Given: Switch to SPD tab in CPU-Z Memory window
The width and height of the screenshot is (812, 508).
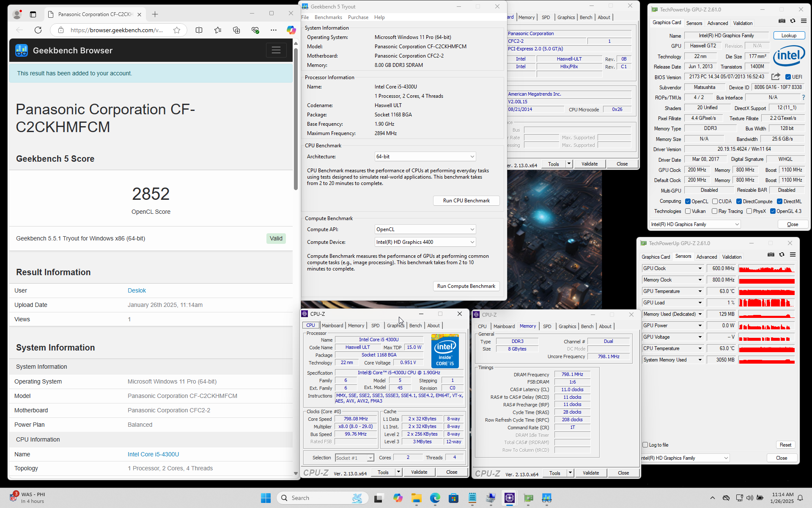Looking at the screenshot, I should pyautogui.click(x=547, y=326).
